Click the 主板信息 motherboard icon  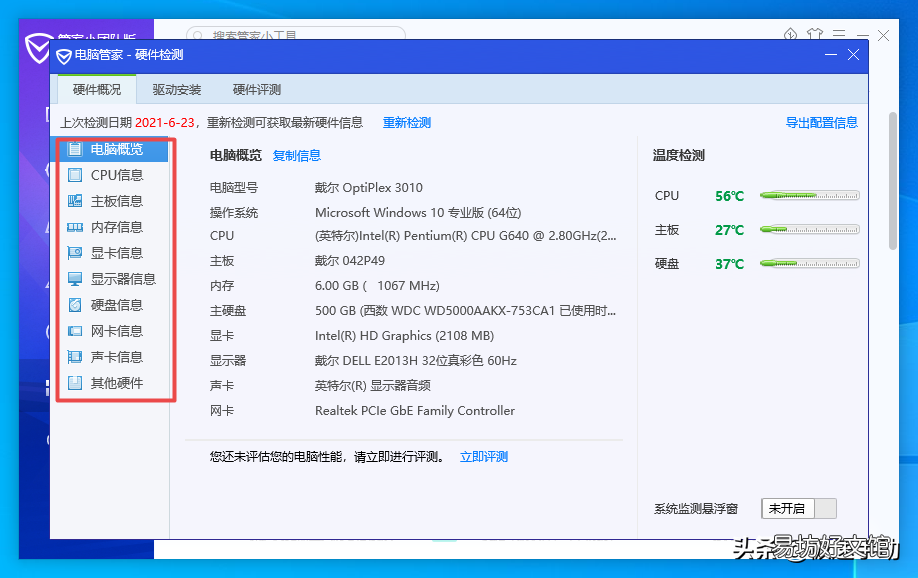tap(75, 201)
